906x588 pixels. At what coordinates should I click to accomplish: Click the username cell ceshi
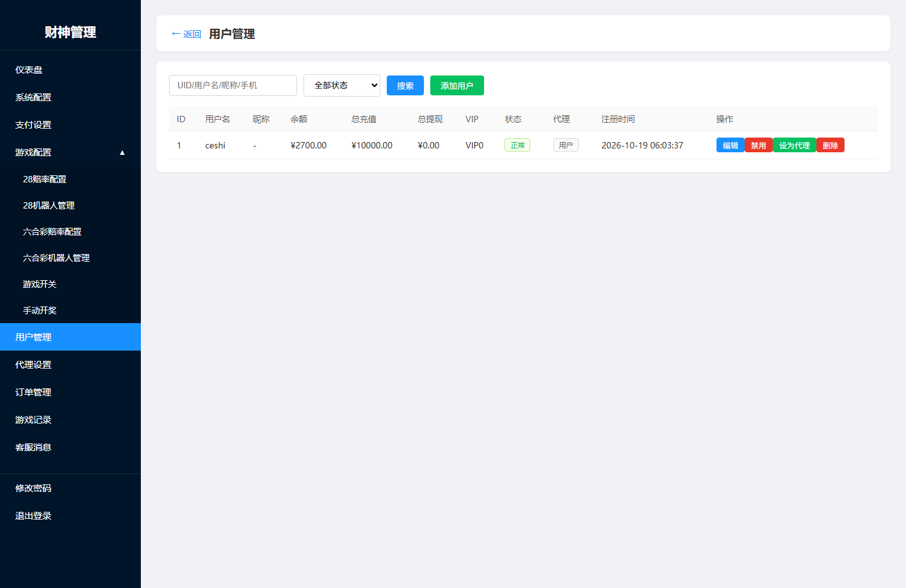[215, 145]
